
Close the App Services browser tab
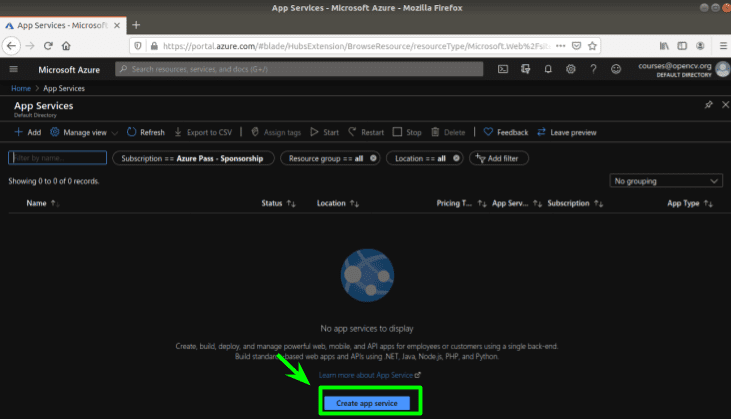point(117,25)
